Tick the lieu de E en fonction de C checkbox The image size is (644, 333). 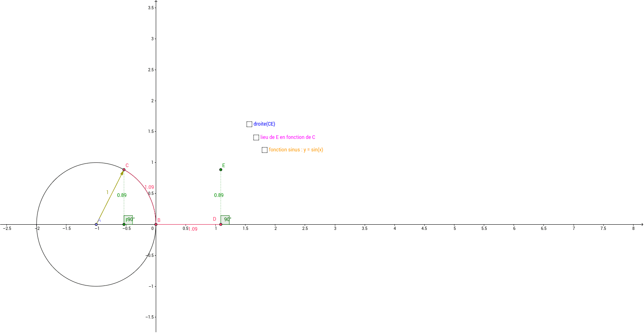(x=256, y=137)
